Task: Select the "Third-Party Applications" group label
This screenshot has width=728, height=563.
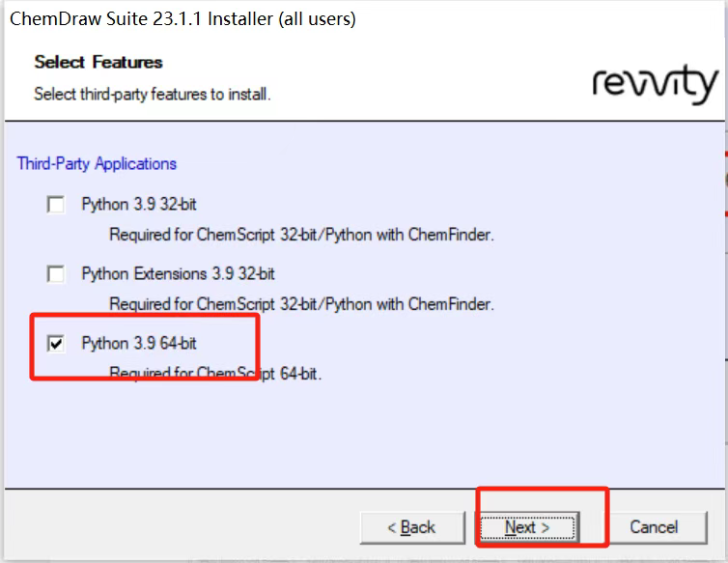Action: point(97,163)
